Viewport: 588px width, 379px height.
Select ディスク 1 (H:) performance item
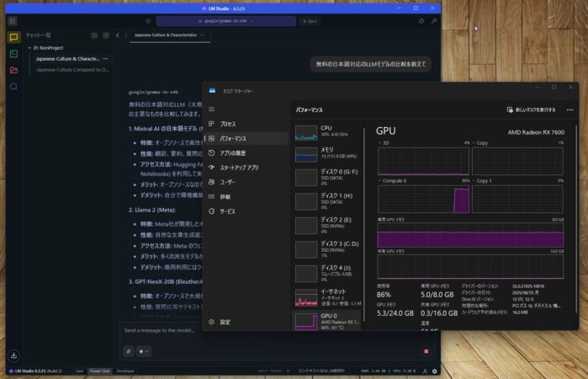tap(326, 201)
